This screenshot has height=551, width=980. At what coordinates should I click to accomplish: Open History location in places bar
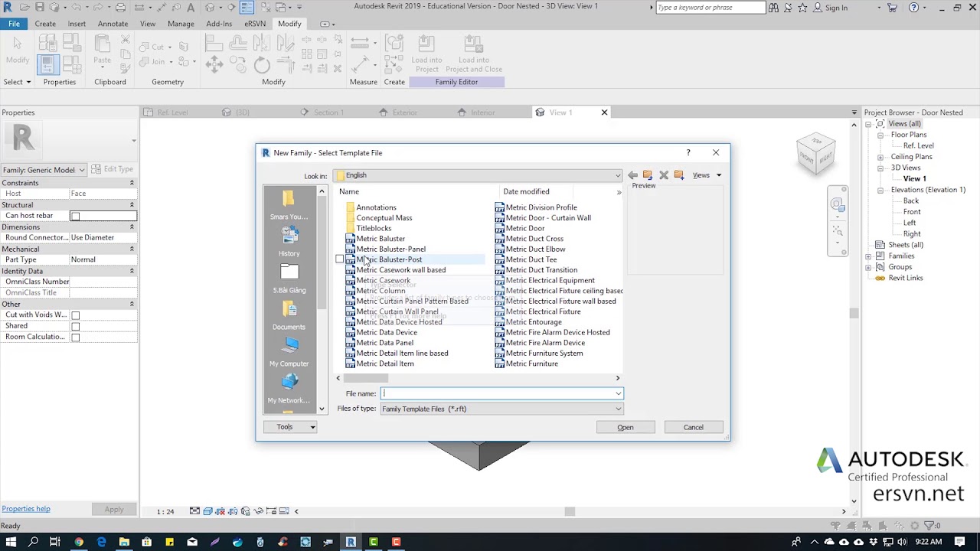point(289,241)
